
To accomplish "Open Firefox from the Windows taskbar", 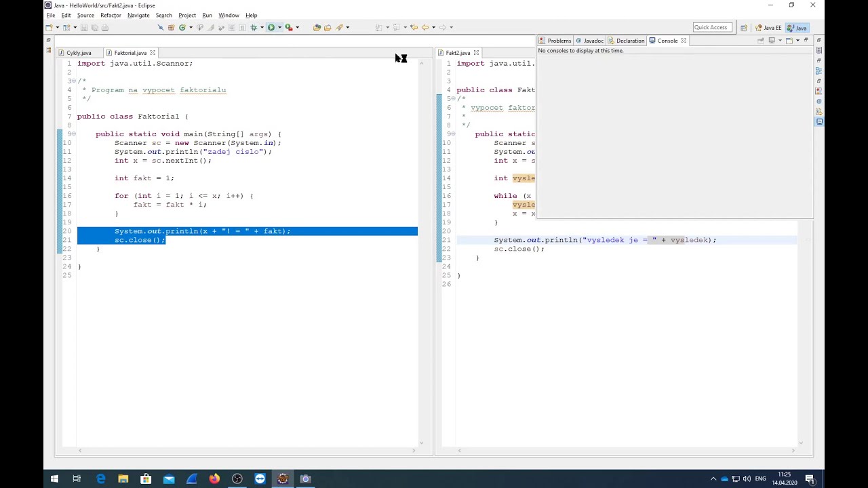I will (x=214, y=479).
